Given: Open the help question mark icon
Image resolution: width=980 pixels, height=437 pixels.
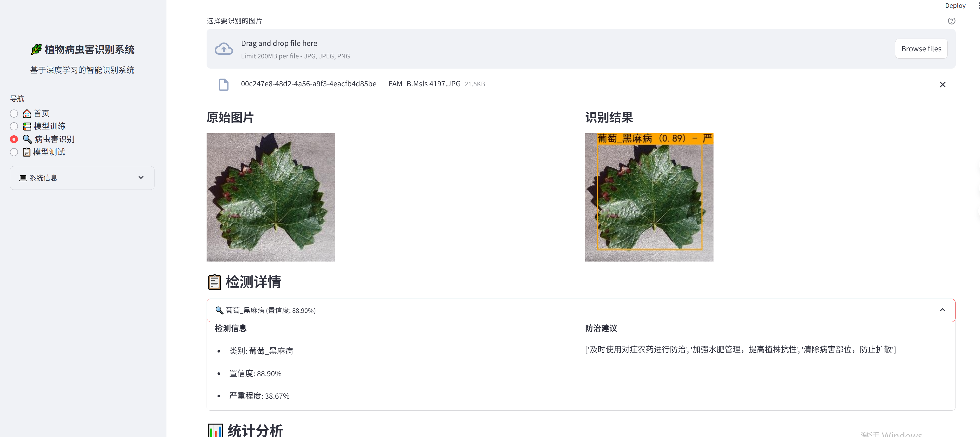Looking at the screenshot, I should point(951,21).
